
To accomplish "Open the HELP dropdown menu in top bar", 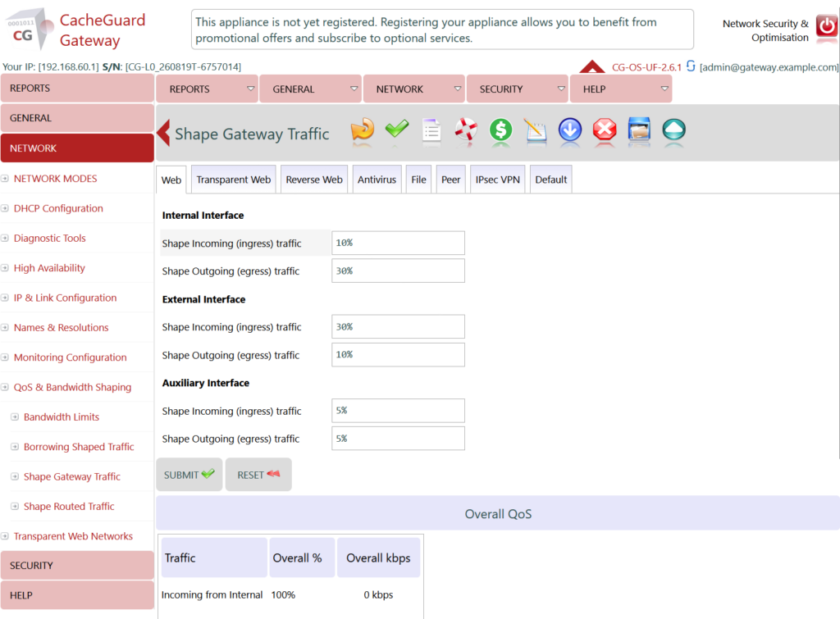I will click(621, 89).
